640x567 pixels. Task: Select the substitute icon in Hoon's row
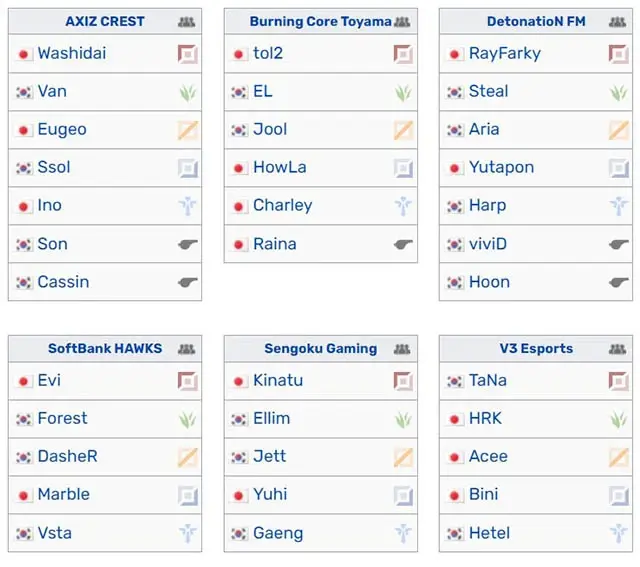pos(619,282)
